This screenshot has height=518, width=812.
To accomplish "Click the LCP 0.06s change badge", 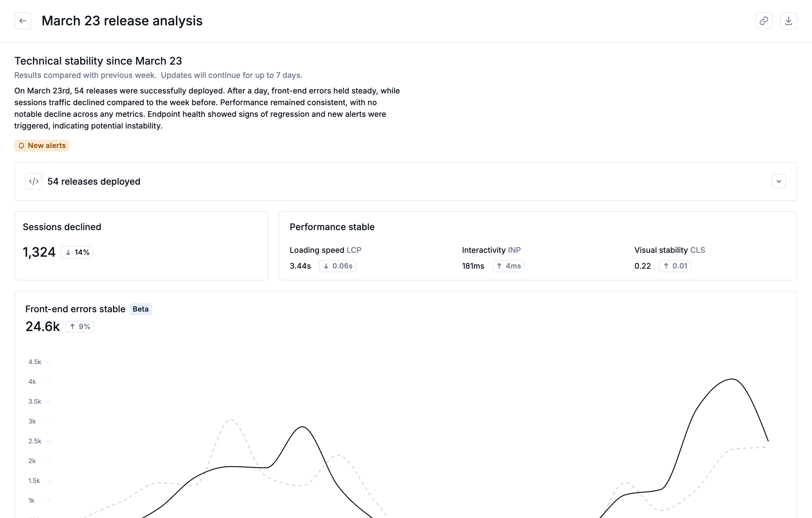I will point(337,266).
